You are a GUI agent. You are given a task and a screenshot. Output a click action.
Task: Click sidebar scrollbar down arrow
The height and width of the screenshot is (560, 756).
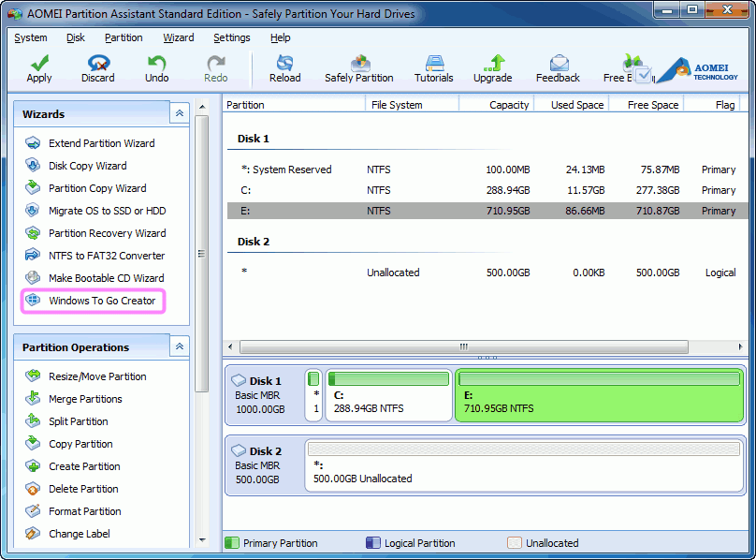(x=202, y=540)
